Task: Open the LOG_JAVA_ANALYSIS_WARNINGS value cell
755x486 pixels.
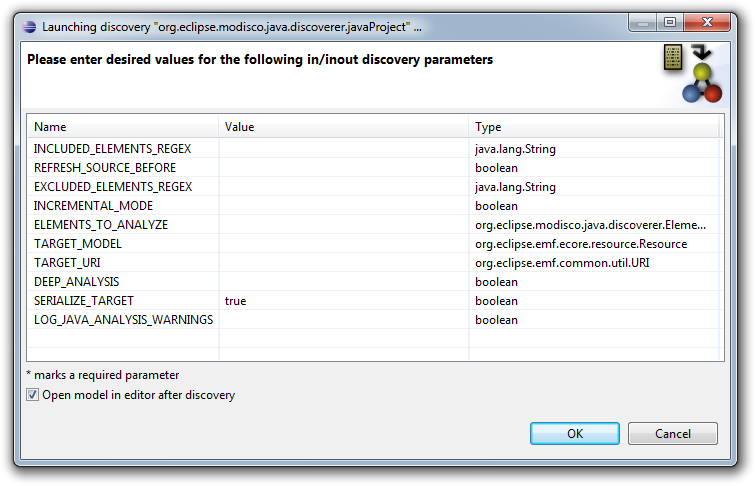Action: click(x=344, y=320)
